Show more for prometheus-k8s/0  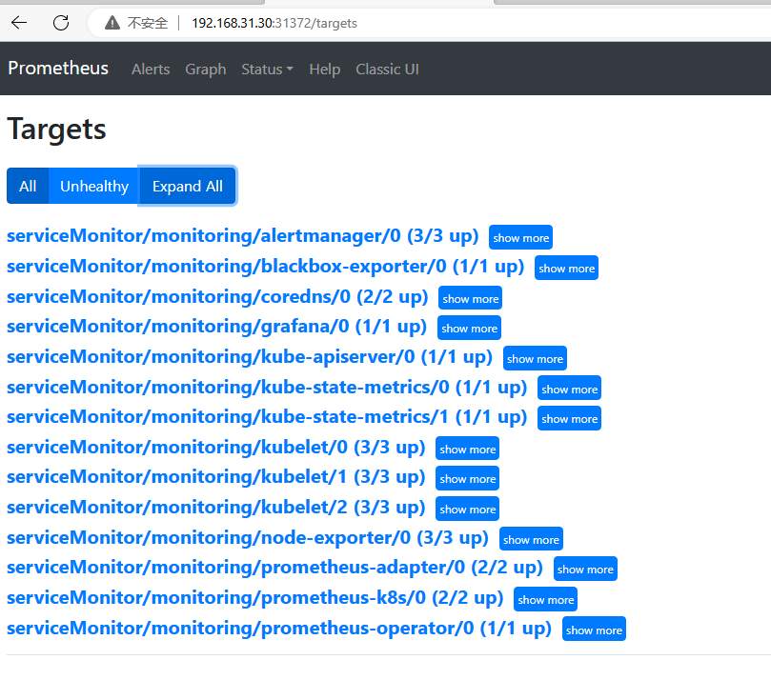[x=545, y=599]
